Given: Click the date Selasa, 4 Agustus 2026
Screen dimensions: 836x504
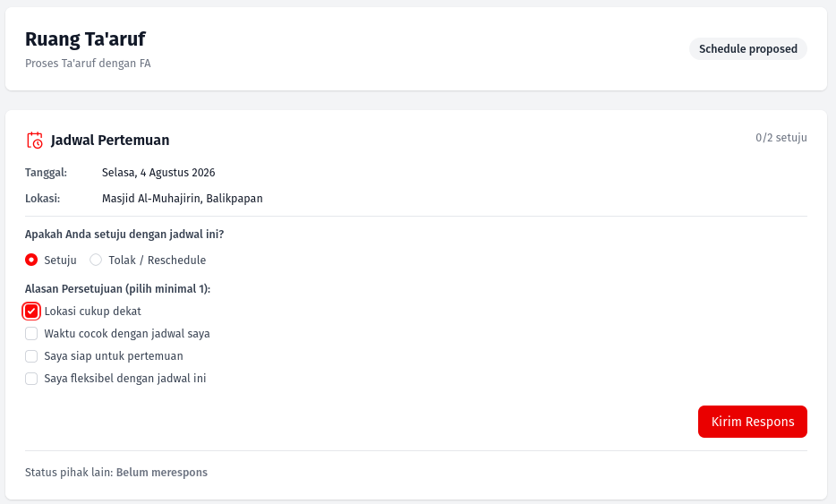Looking at the screenshot, I should [x=158, y=172].
